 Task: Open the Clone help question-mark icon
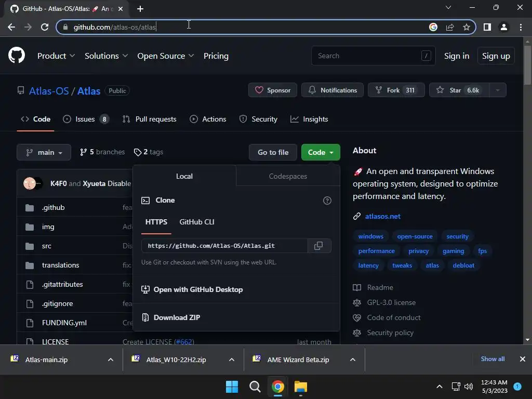tap(327, 201)
